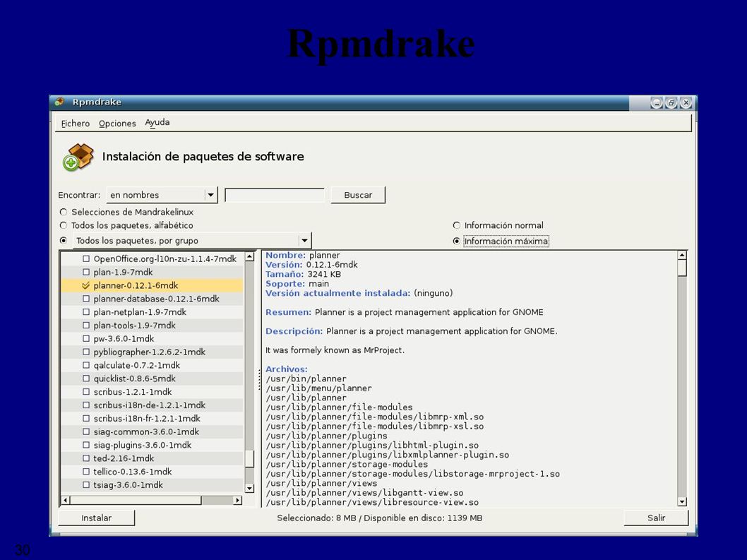Click the package list scroll right arrow
This screenshot has width=747, height=560.
click(237, 501)
